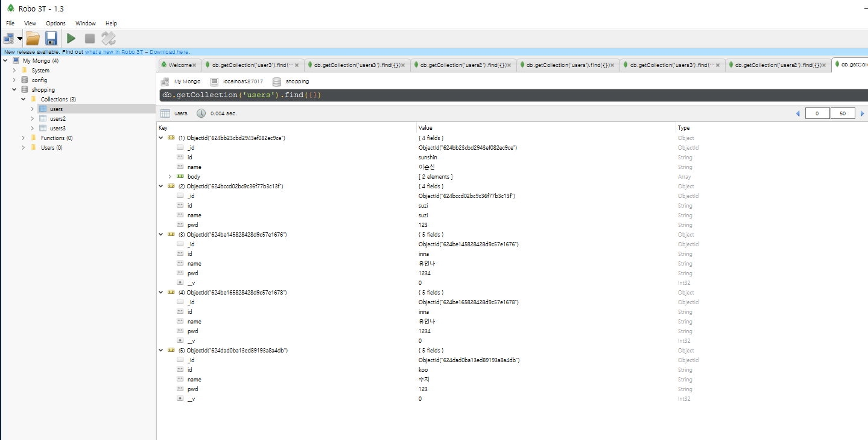The width and height of the screenshot is (868, 440).
Task: Click the __v Int32 icon in document 5
Action: coord(180,399)
